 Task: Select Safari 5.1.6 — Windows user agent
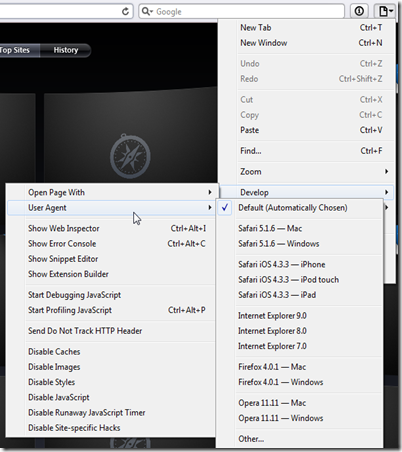(300, 244)
